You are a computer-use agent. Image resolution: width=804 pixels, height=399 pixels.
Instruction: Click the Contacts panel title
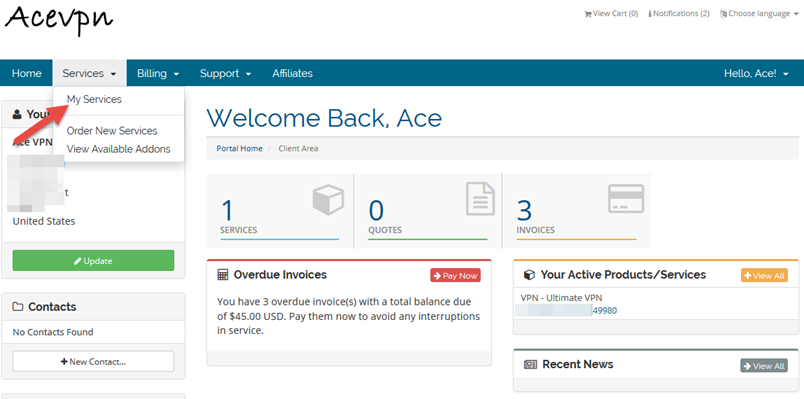point(52,307)
